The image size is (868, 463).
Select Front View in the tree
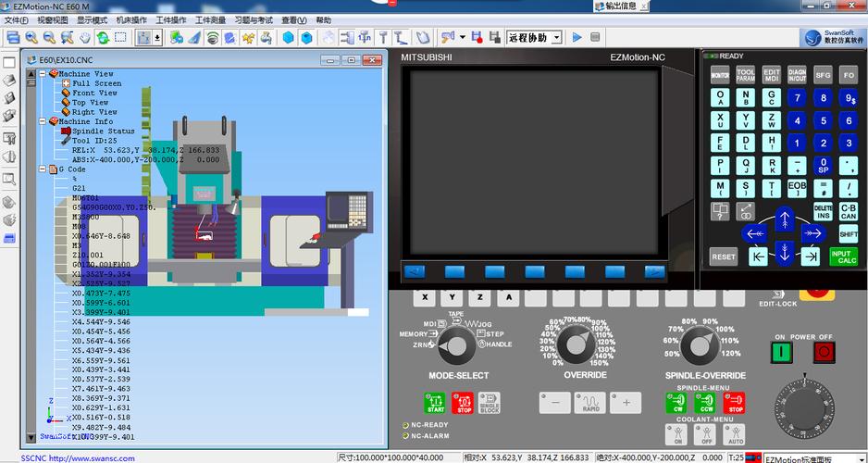(94, 93)
